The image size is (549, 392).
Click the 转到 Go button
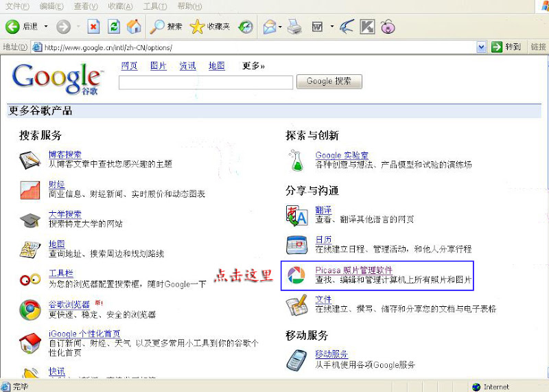[x=506, y=47]
